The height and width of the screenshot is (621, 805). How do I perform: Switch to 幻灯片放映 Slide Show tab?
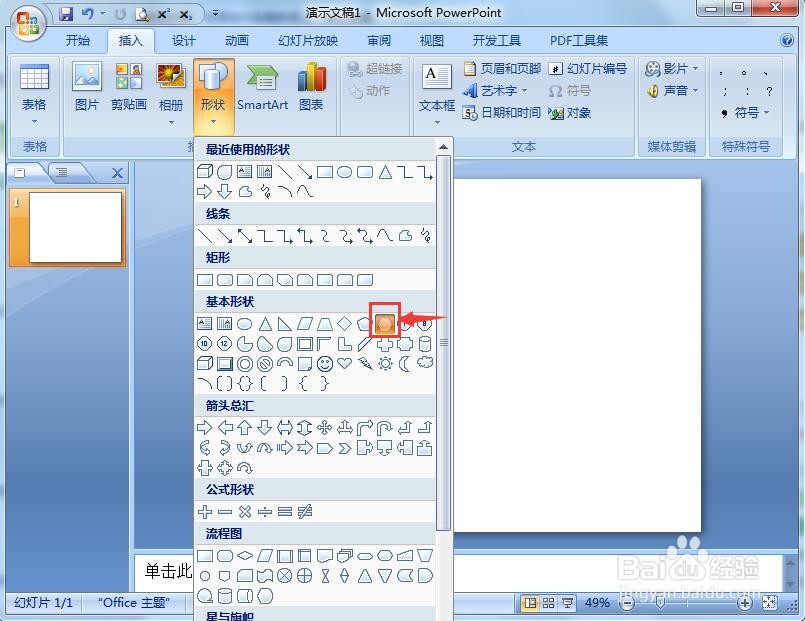(x=308, y=41)
